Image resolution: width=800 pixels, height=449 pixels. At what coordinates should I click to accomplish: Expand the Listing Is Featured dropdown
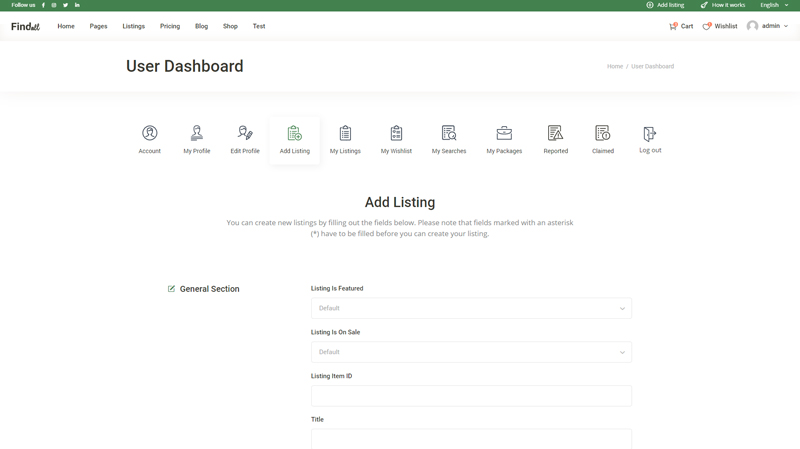coord(471,308)
